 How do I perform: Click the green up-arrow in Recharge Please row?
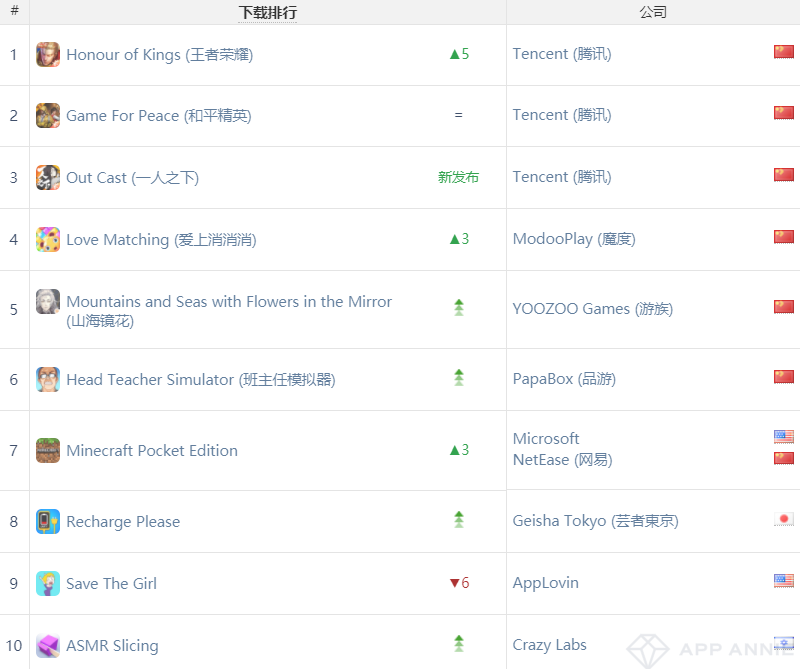click(x=459, y=520)
